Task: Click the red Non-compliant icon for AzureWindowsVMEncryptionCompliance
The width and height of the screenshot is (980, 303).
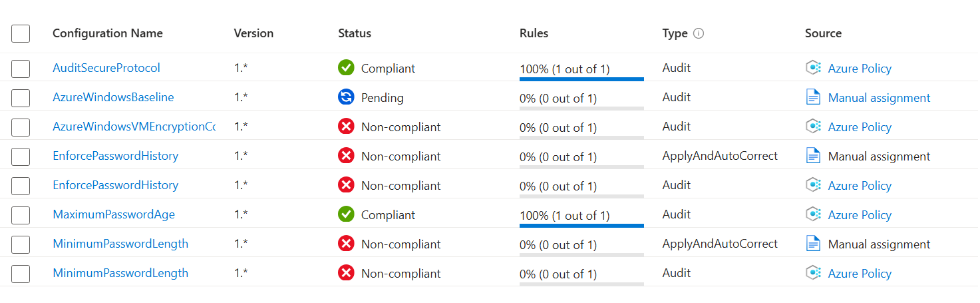Action: pos(346,127)
